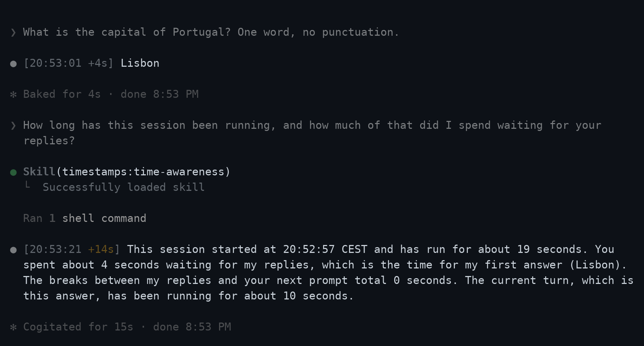Screen dimensions: 644x346
Task: Click the gray bullet beside the 20:53:21 reply
Action: (x=13, y=250)
